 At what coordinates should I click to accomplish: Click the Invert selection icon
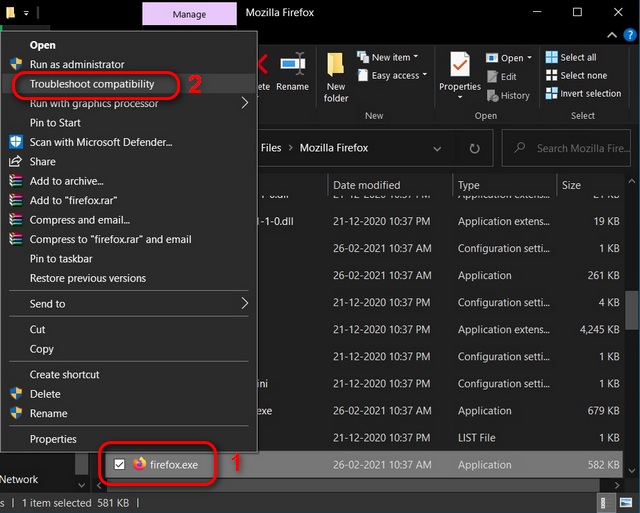point(551,93)
